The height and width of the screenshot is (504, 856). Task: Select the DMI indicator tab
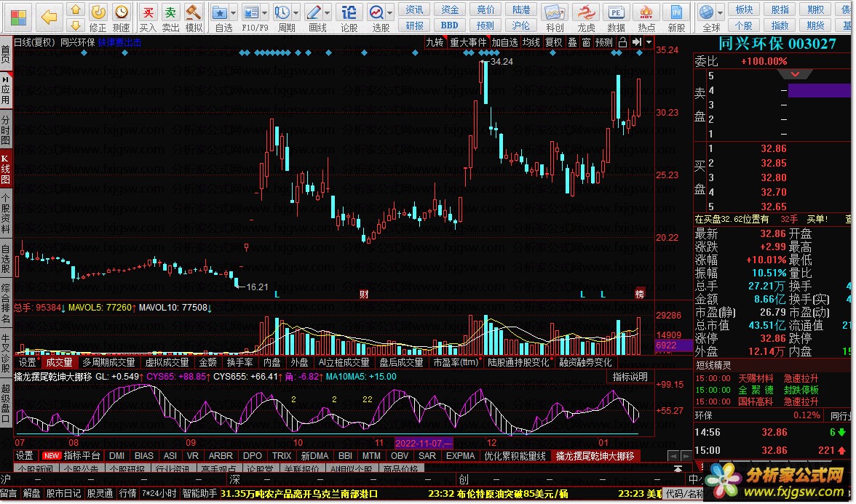[116, 456]
